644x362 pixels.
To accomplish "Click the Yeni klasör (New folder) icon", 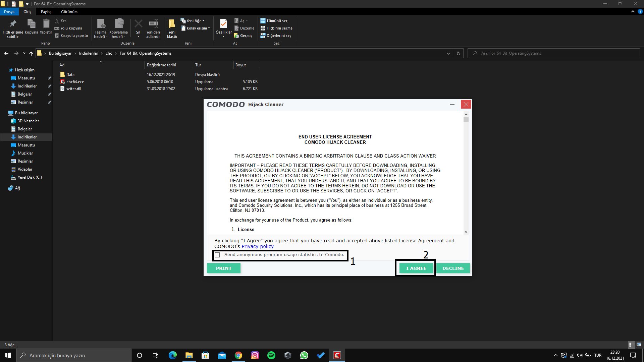I will [x=172, y=24].
